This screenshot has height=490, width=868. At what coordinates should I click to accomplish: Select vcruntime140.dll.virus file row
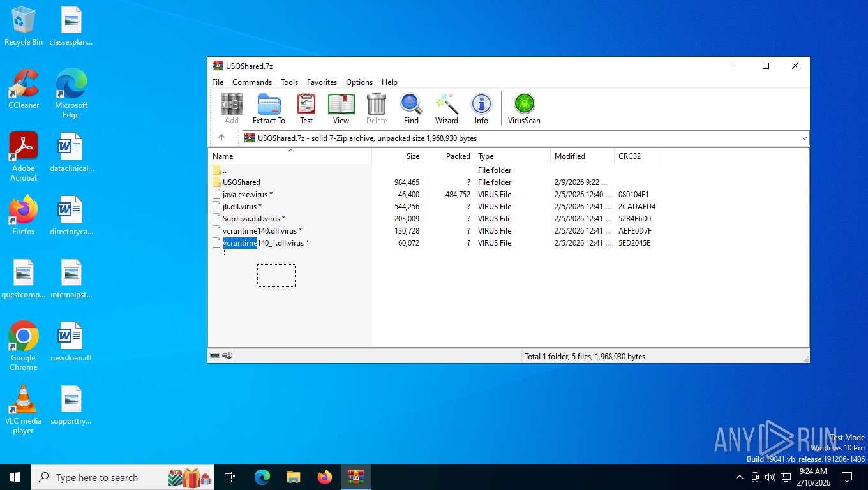coord(434,231)
